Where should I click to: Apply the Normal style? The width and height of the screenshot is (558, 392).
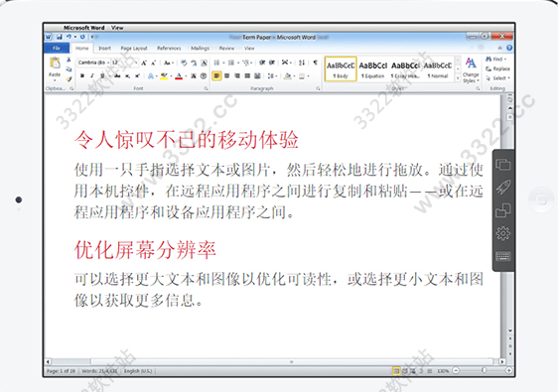click(x=438, y=69)
